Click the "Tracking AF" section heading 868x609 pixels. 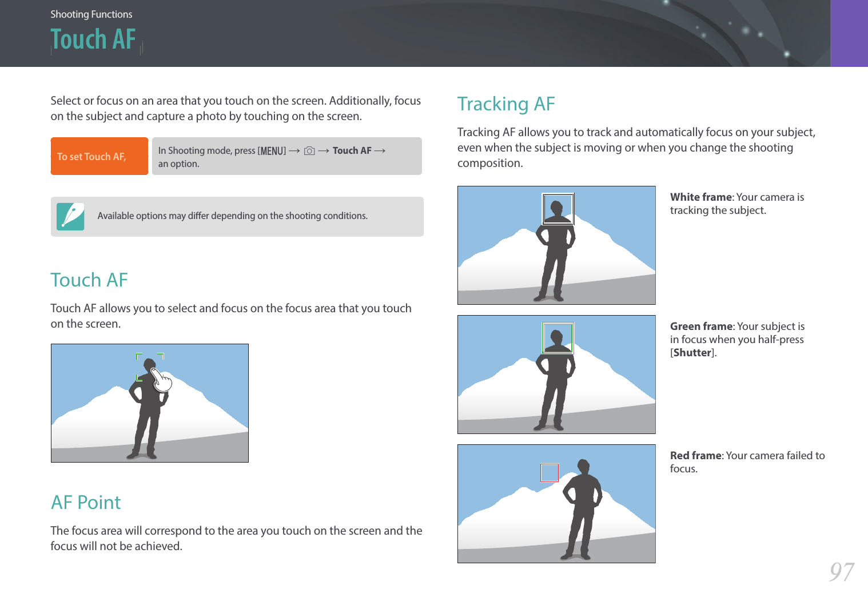point(506,104)
